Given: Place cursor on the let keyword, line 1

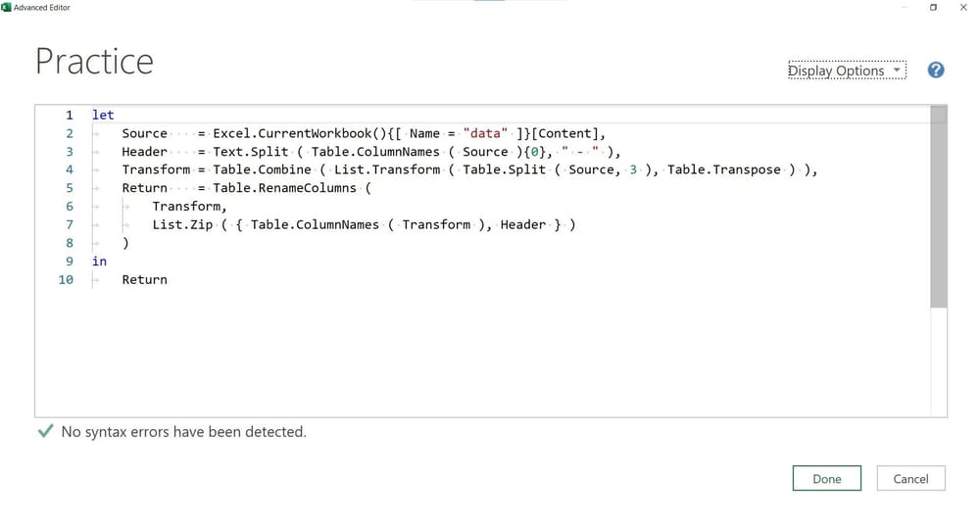Looking at the screenshot, I should point(103,115).
